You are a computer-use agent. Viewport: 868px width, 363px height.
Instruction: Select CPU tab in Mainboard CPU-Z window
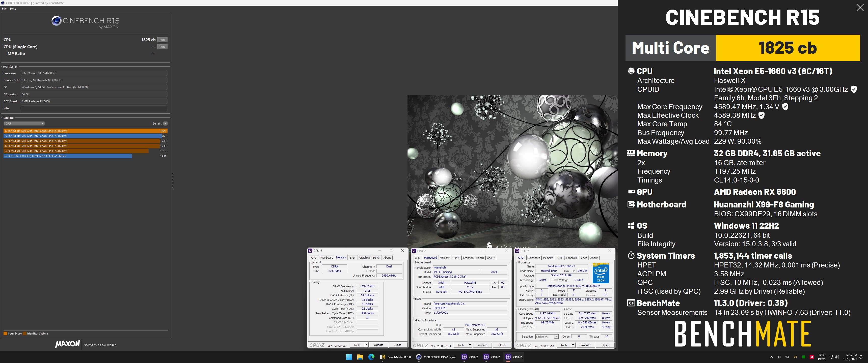tap(418, 258)
